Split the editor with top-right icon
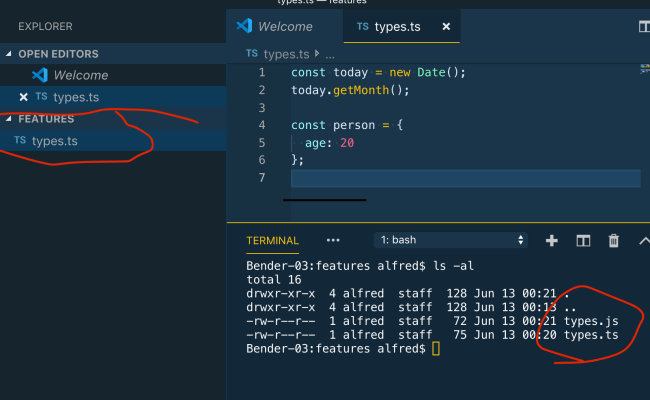 pos(644,27)
